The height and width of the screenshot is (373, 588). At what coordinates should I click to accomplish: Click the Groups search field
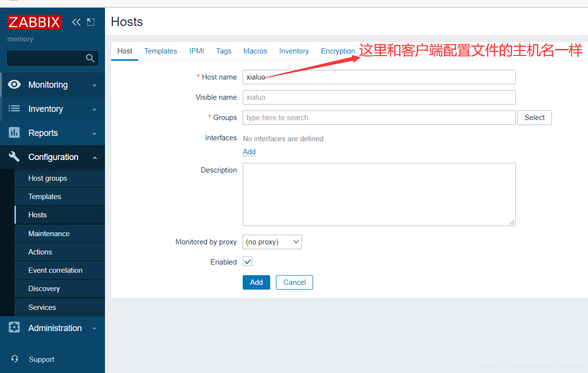click(x=379, y=118)
